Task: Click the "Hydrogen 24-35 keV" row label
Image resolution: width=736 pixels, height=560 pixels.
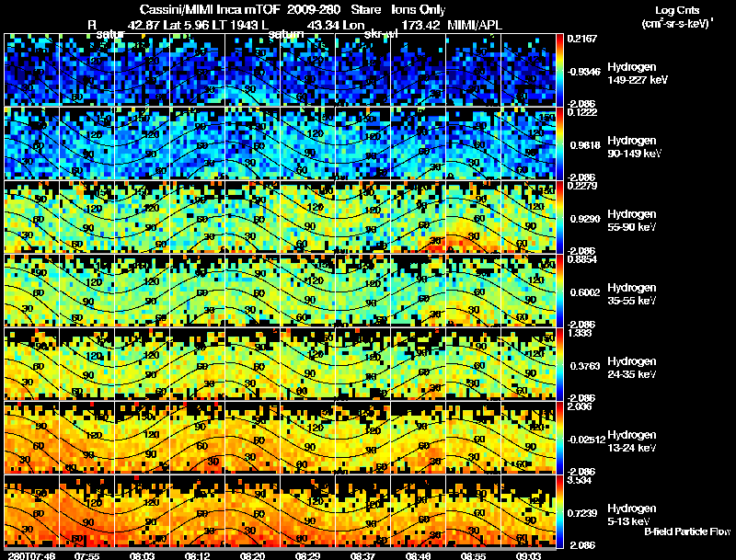Action: 632,368
